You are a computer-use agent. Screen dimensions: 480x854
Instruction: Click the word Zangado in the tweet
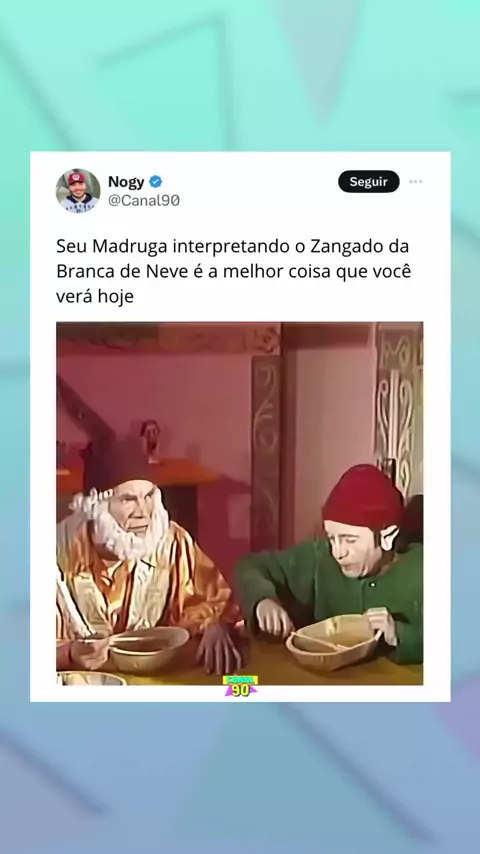[347, 247]
